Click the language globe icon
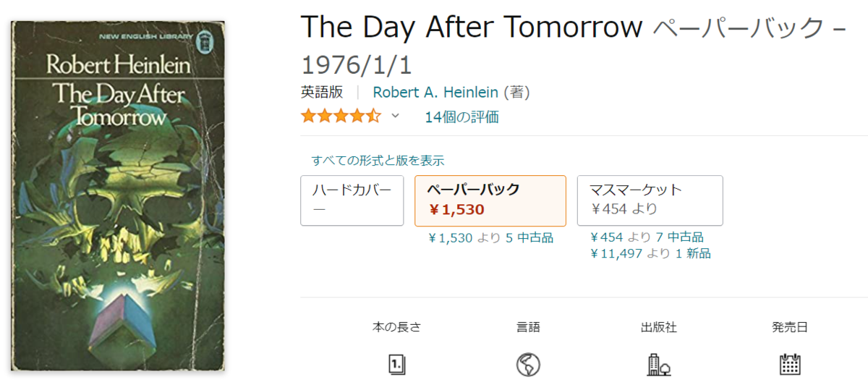The height and width of the screenshot is (385, 868). (528, 364)
